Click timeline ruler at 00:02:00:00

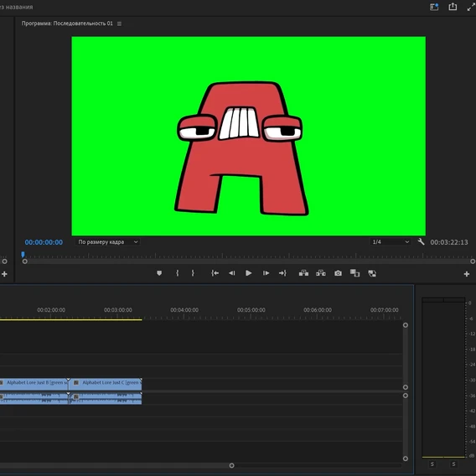pos(51,310)
